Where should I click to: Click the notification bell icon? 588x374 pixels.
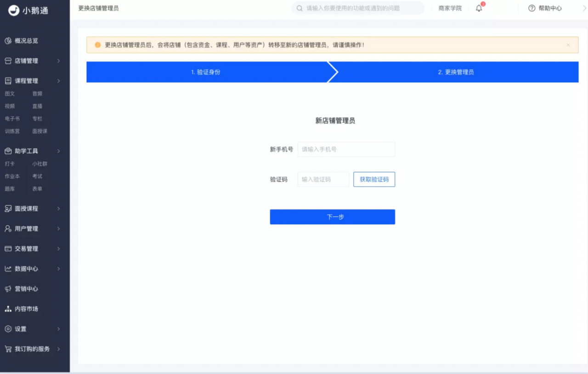coord(479,8)
